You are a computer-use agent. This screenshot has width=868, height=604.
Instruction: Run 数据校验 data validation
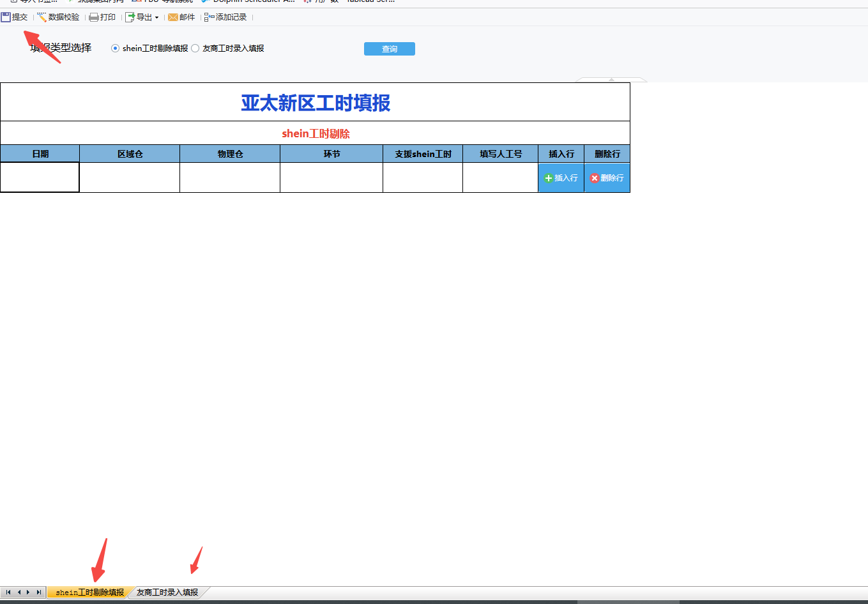tap(58, 17)
